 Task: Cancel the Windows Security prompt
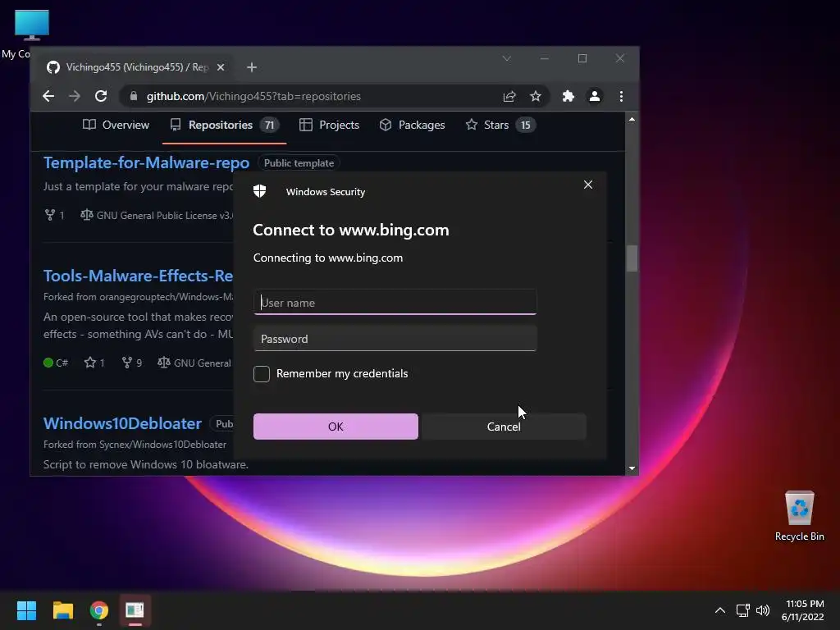504,427
